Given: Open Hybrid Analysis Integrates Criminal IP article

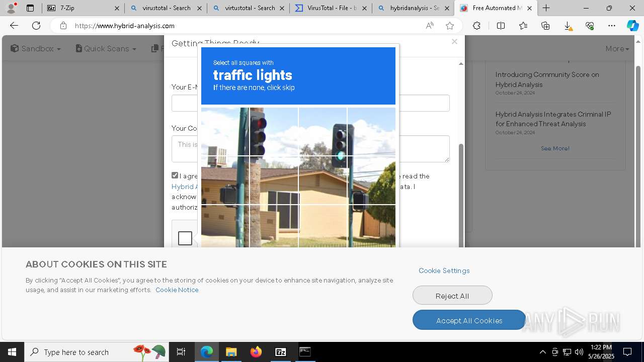Looking at the screenshot, I should click(x=553, y=119).
